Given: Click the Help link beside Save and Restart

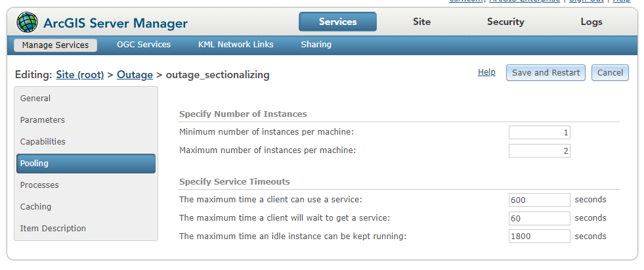Looking at the screenshot, I should click(486, 72).
